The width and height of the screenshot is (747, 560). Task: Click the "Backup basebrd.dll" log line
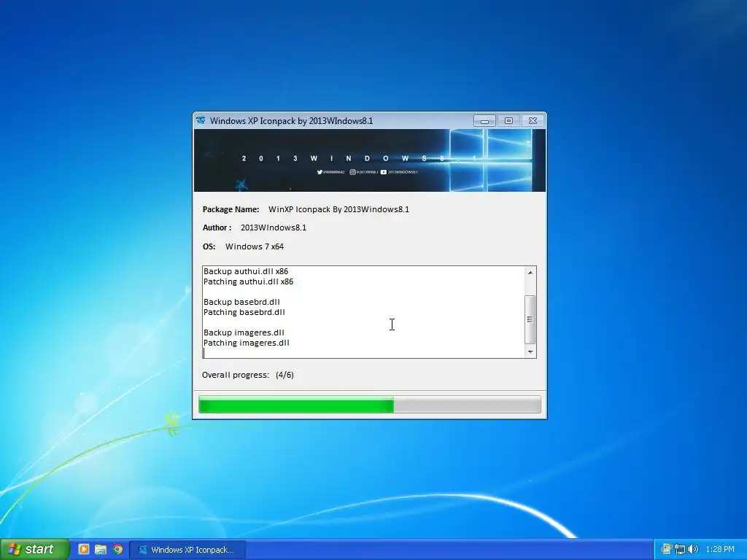[241, 302]
